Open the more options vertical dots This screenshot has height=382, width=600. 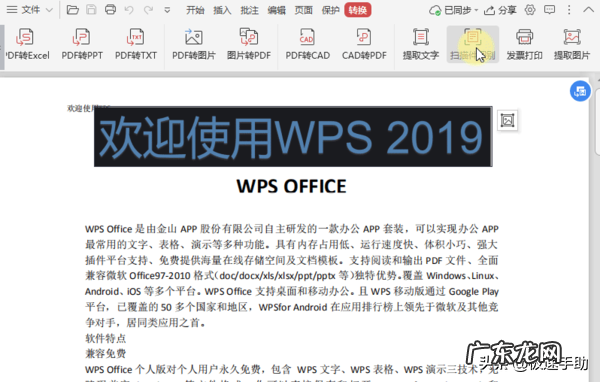coord(569,10)
